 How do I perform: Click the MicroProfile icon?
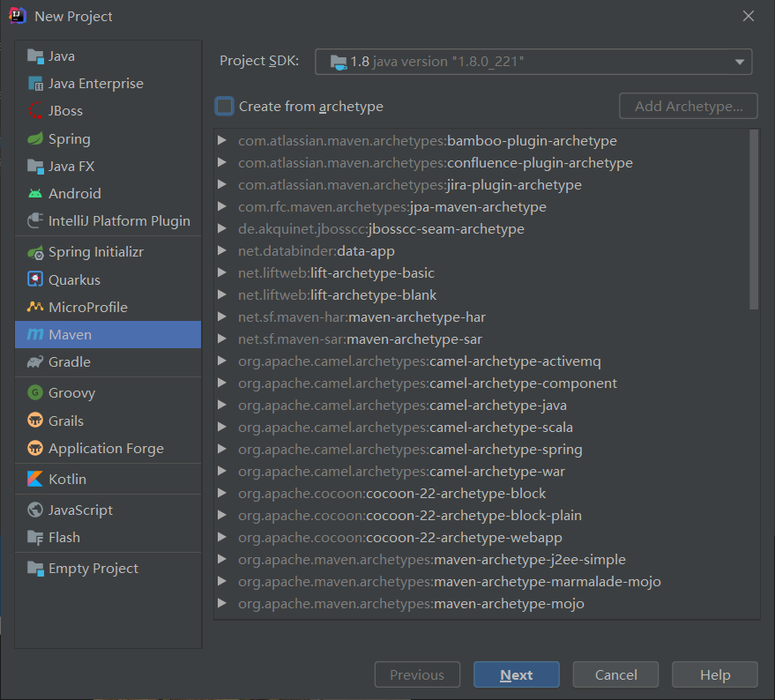coord(35,307)
